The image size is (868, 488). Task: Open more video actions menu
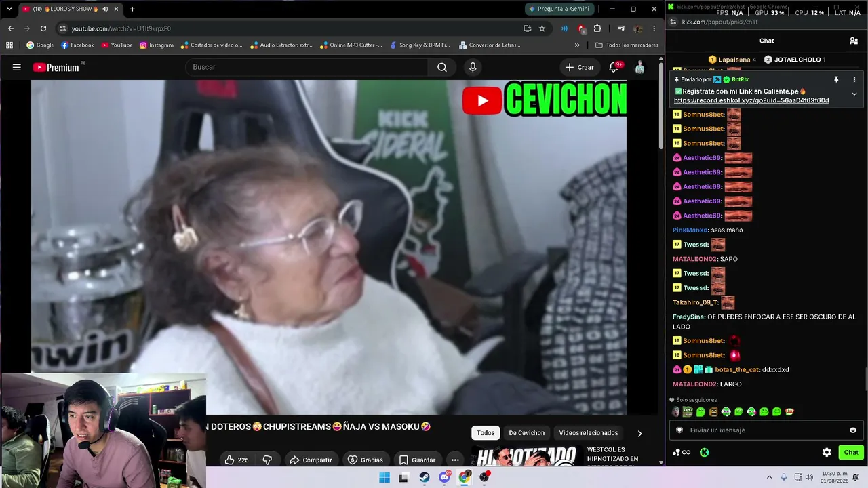455,460
